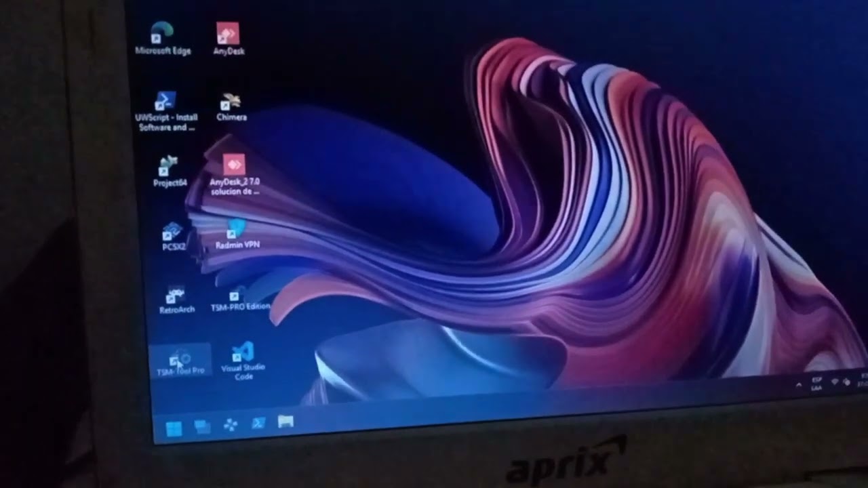
Task: Open the folders icon next to Start
Action: [x=202, y=426]
